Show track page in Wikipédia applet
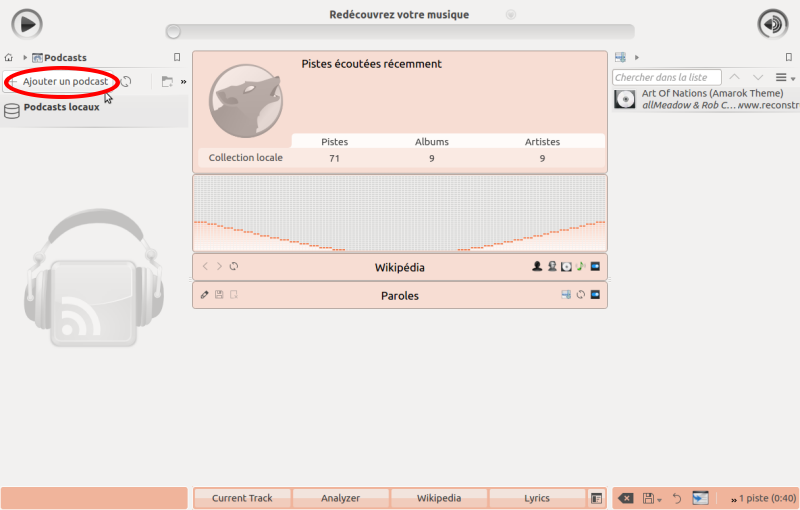 pos(581,266)
